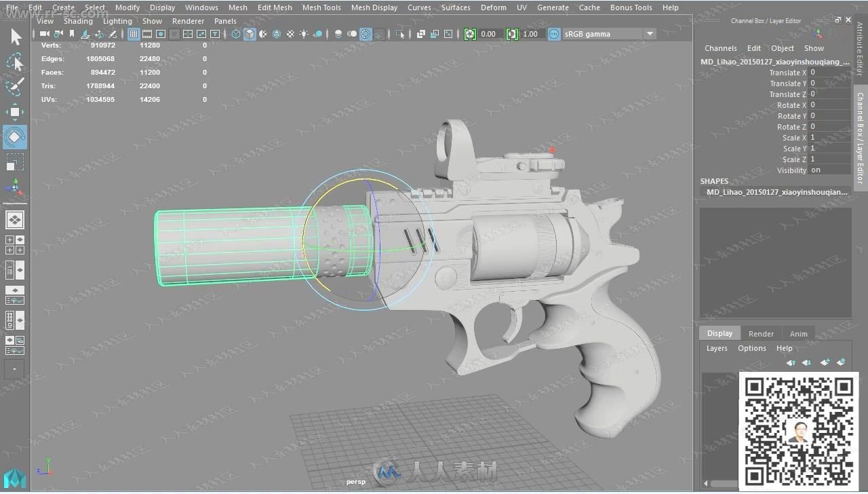This screenshot has width=868, height=494.
Task: Toggle Use All Lights bulb icon
Action: coord(303,34)
